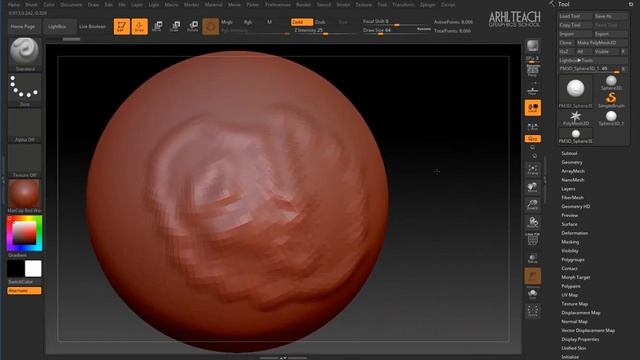
Task: Select the black main color swatch
Action: (16, 269)
